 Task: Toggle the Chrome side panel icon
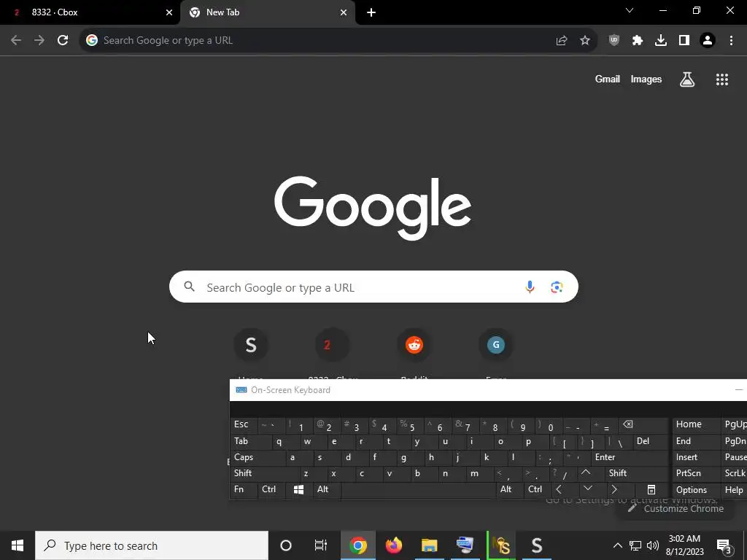pyautogui.click(x=684, y=41)
